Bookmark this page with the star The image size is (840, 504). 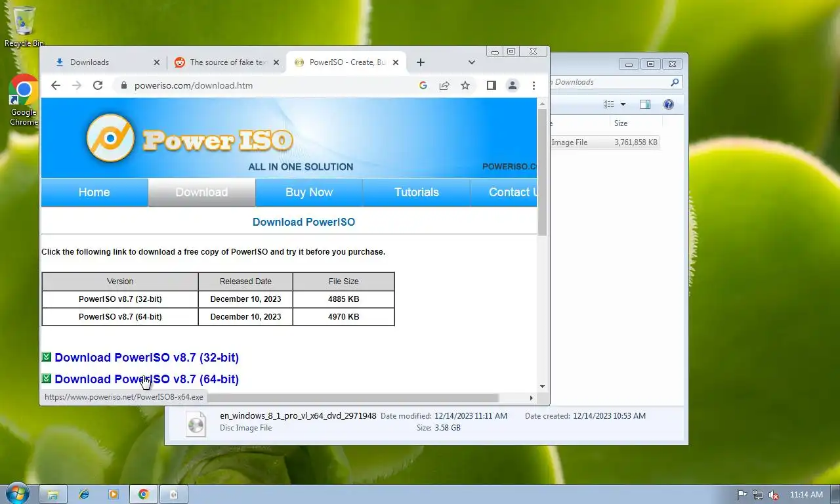point(465,85)
